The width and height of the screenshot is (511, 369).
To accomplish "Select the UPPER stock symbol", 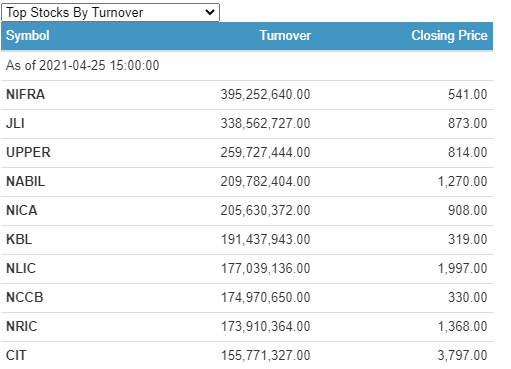I will pyautogui.click(x=28, y=152).
